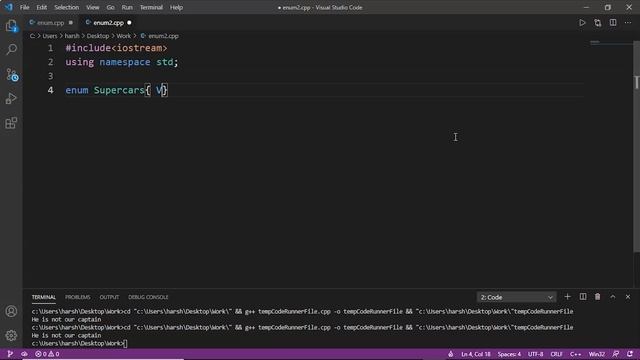Open the Help menu
This screenshot has width=640, height=360.
(176, 7)
